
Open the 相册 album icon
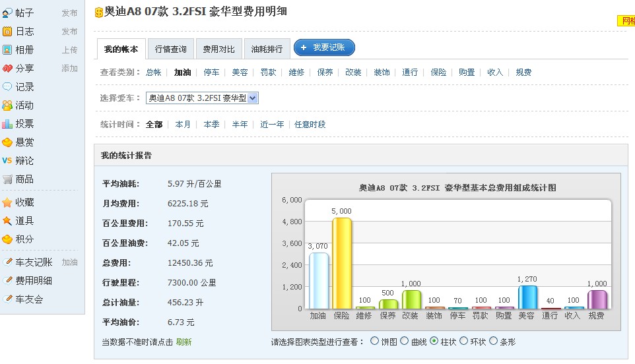[x=7, y=49]
